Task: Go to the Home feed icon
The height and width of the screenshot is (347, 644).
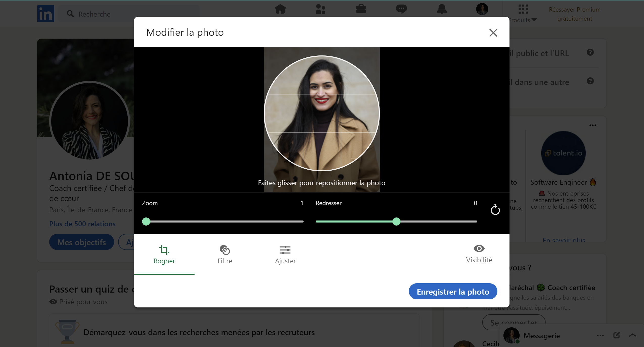Action: (x=280, y=9)
